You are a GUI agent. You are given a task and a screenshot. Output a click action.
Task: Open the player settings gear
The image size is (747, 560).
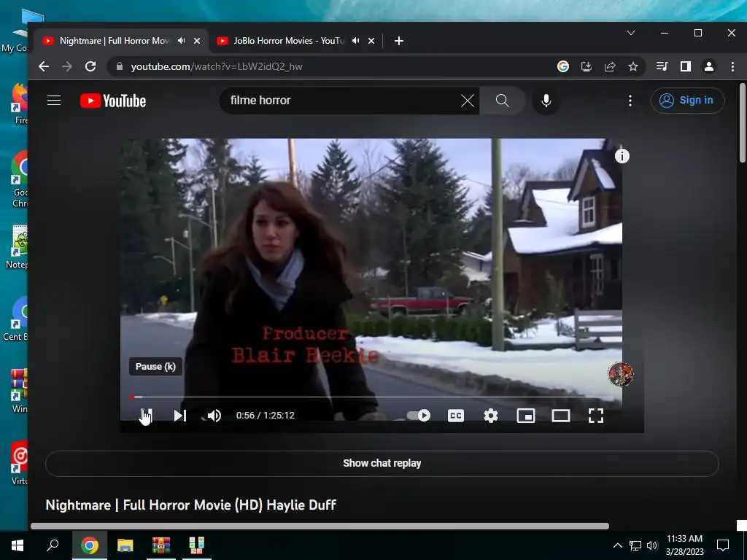point(491,416)
